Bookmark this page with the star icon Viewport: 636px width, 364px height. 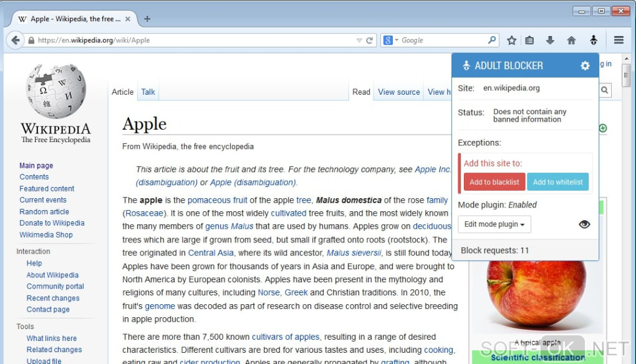pyautogui.click(x=511, y=40)
